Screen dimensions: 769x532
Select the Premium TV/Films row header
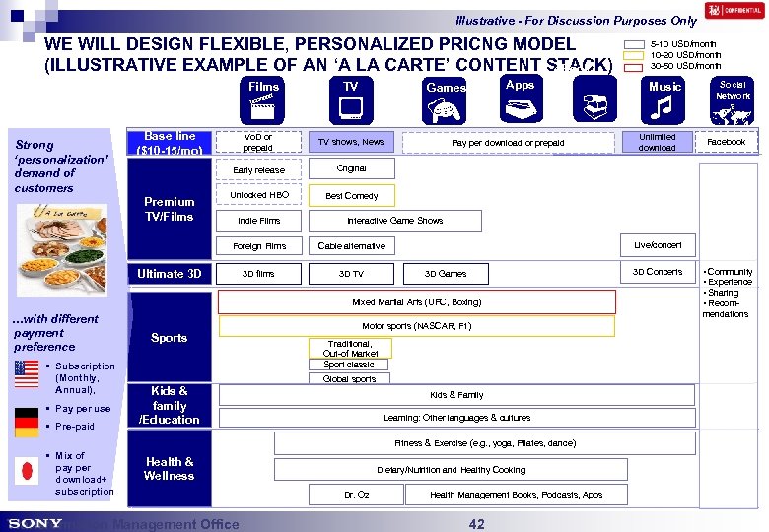coord(170,209)
